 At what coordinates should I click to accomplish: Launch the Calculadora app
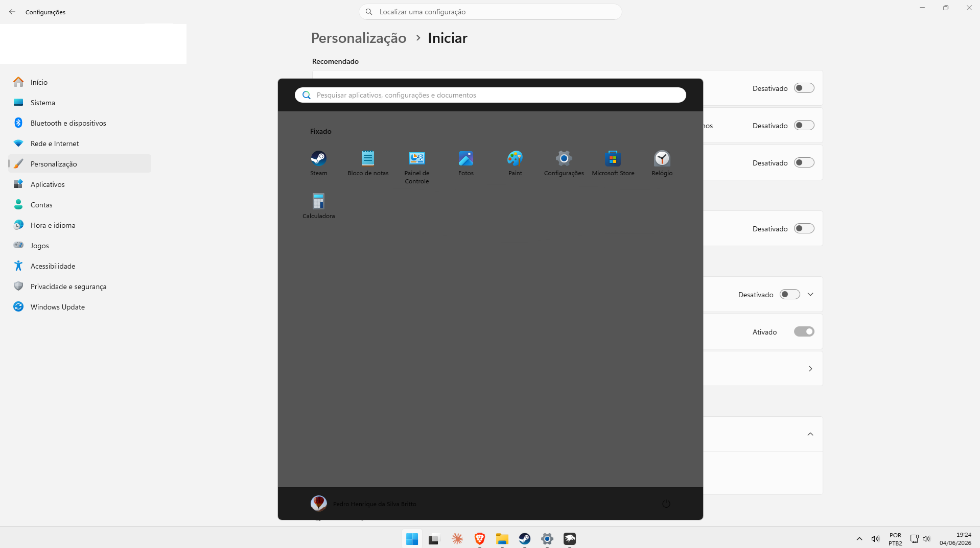point(318,206)
